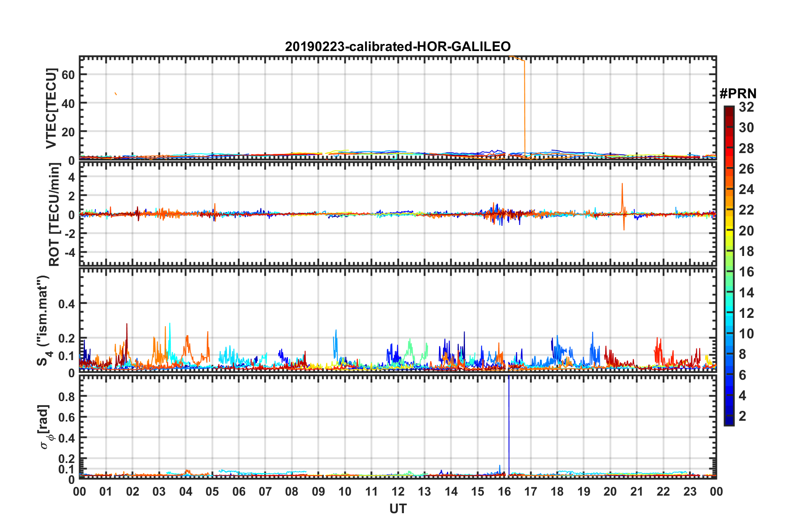This screenshot has width=796, height=532.
Task: Click ROT panel y-tick label -2
Action: pyautogui.click(x=69, y=234)
